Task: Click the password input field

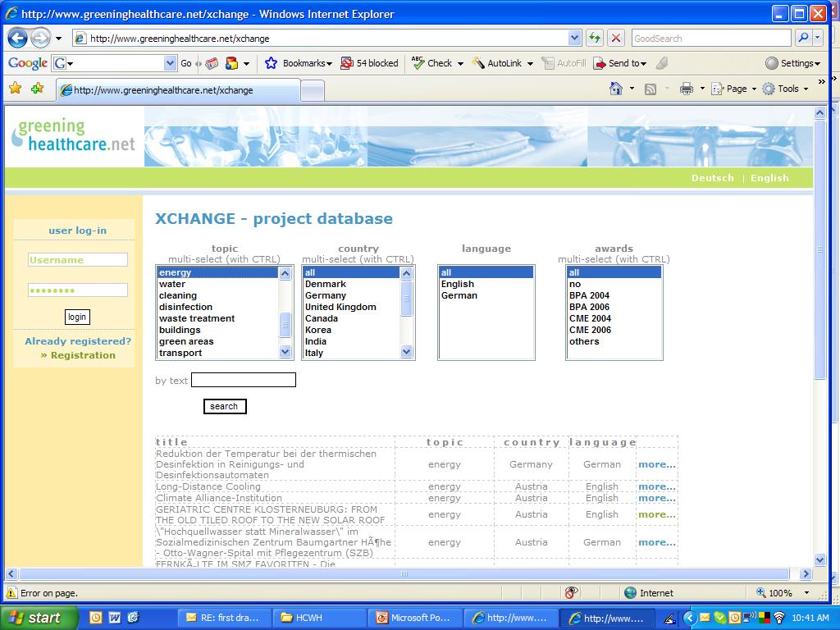Action: click(x=78, y=290)
